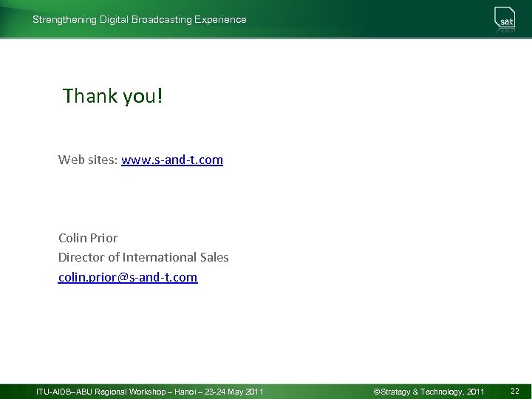This screenshot has width=532, height=399.
Task: Click the S&T logo in the header
Action: pos(505,18)
